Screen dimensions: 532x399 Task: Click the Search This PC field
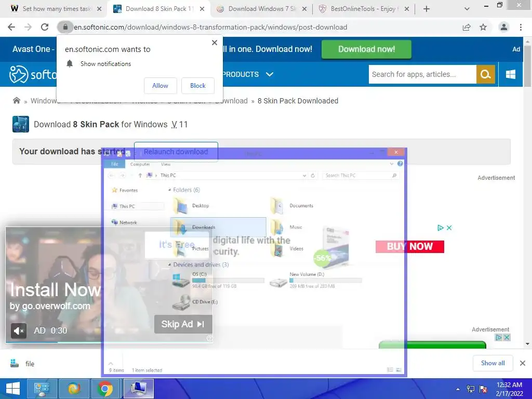(361, 176)
